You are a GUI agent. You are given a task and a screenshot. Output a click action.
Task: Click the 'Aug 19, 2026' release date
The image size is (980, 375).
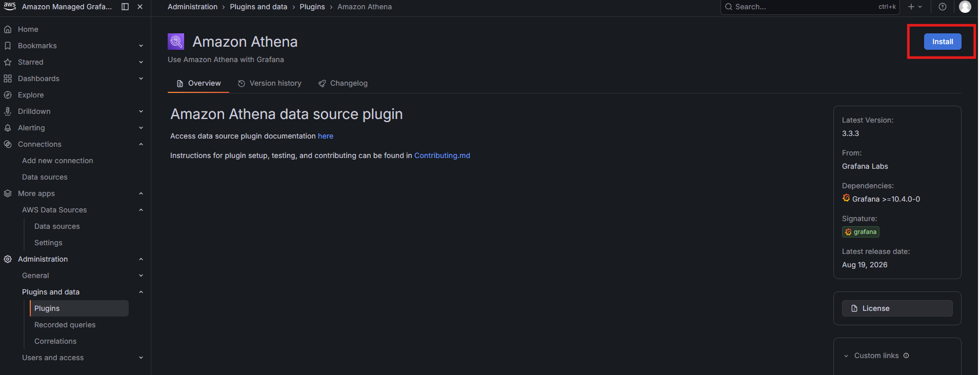[x=865, y=265]
